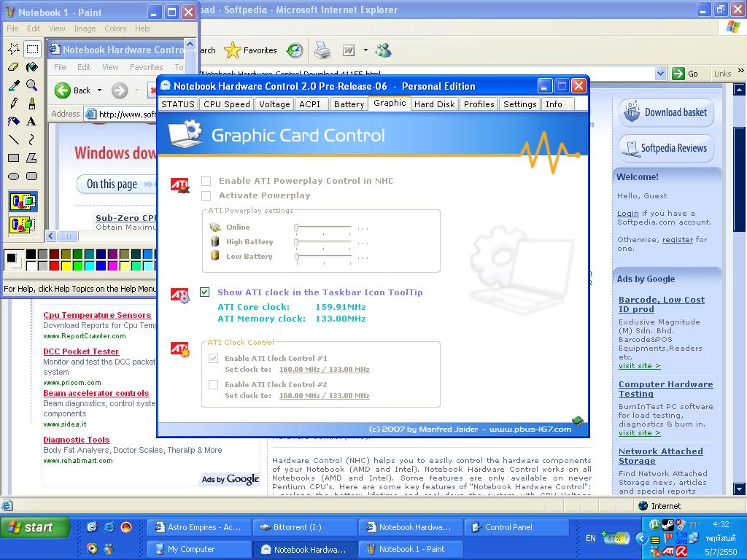The image size is (747, 560).
Task: Open Softpedia Reviews
Action: click(667, 148)
